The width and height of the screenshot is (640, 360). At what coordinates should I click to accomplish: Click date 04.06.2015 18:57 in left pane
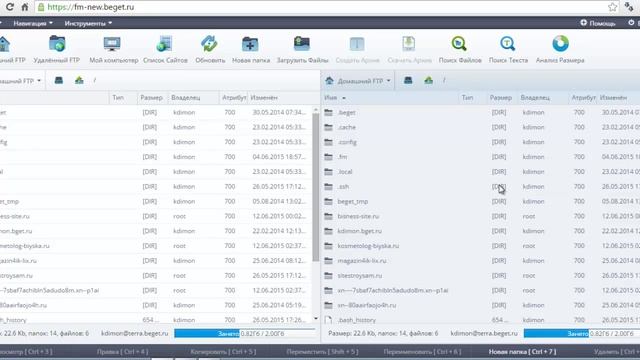click(279, 157)
